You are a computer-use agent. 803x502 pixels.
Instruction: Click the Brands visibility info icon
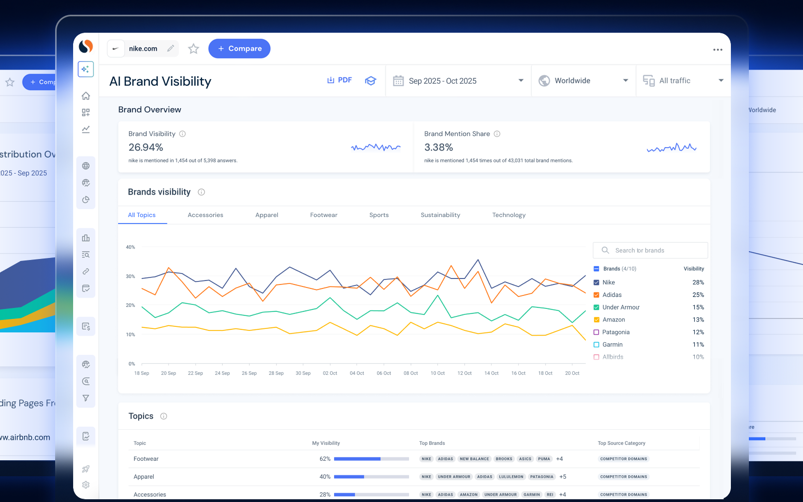coord(201,192)
